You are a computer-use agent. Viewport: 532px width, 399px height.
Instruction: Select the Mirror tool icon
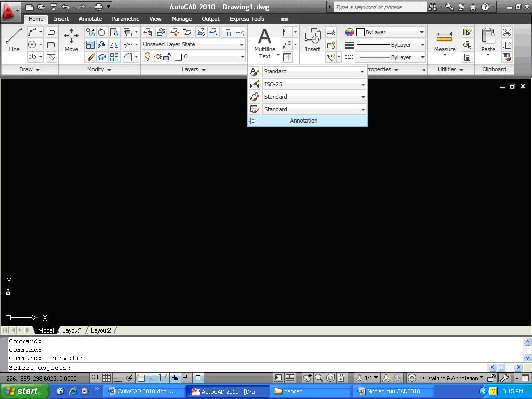tap(114, 45)
